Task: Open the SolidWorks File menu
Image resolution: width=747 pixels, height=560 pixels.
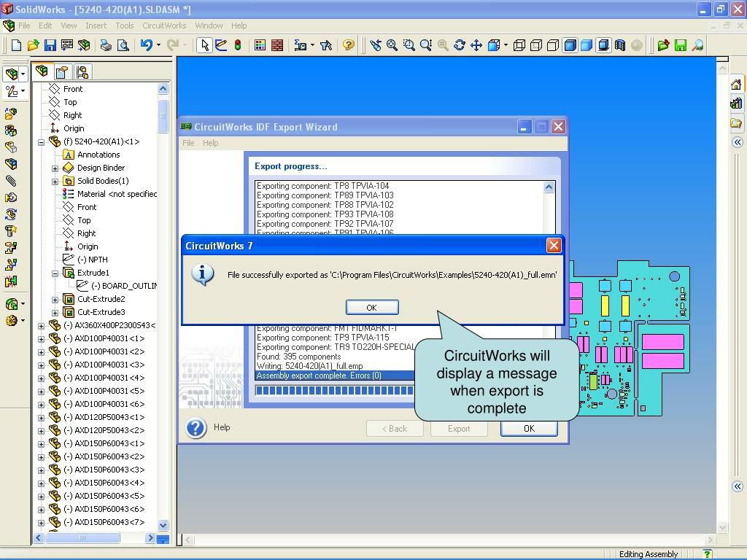Action: click(24, 26)
